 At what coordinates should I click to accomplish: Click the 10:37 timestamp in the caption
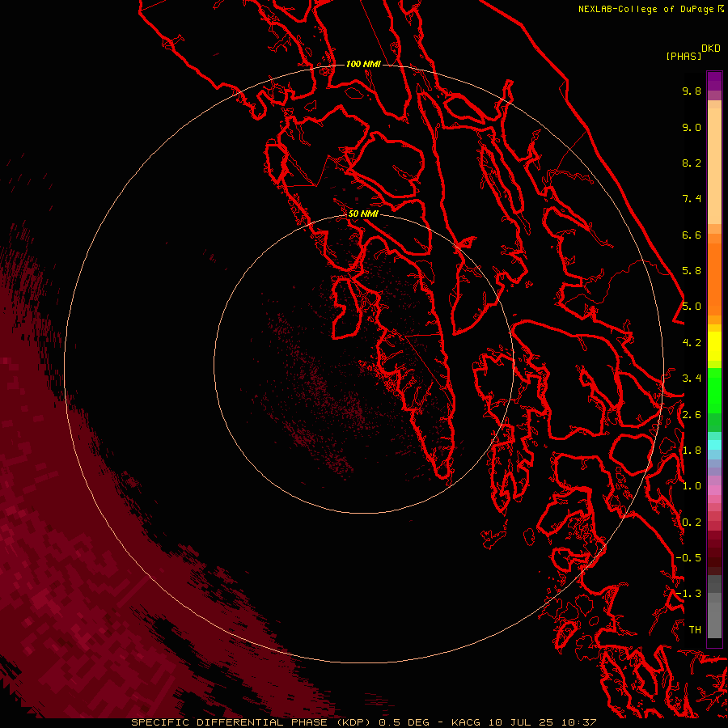click(x=578, y=722)
